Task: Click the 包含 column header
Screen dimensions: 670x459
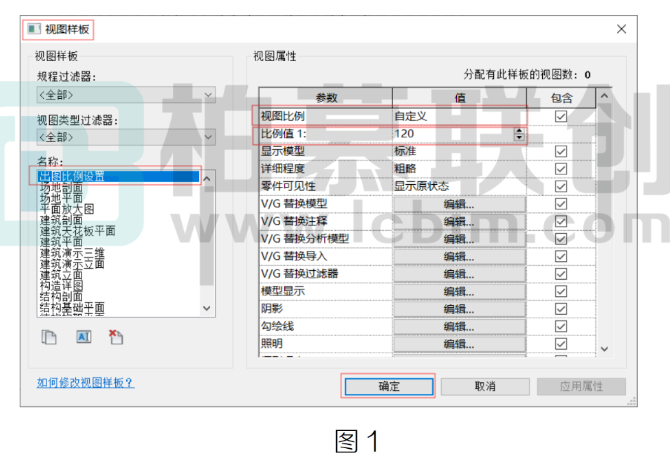Action: [561, 98]
